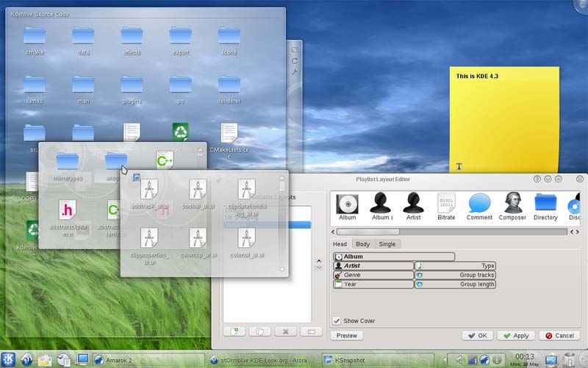Screen dimensions: 588x368
Task: Click the ui-files popup scroll down arrow
Action: pos(282,269)
